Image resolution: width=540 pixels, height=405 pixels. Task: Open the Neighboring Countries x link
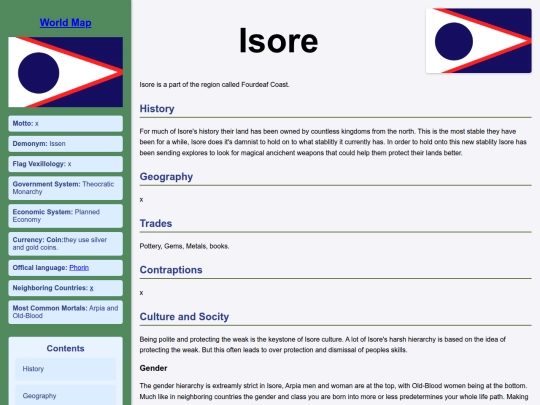[91, 288]
